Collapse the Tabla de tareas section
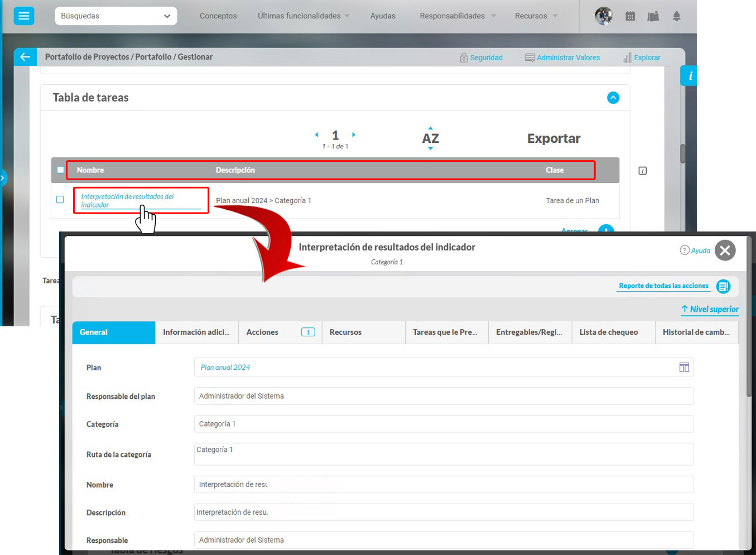 pos(613,98)
